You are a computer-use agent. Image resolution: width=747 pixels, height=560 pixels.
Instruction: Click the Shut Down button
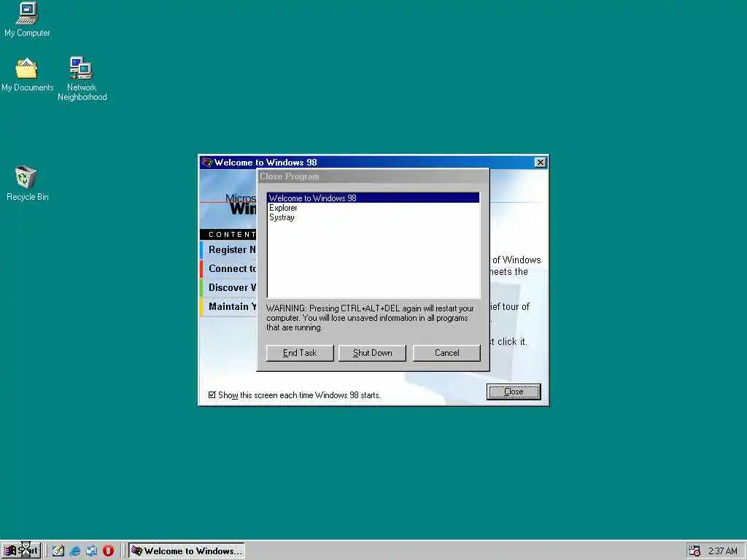point(372,353)
